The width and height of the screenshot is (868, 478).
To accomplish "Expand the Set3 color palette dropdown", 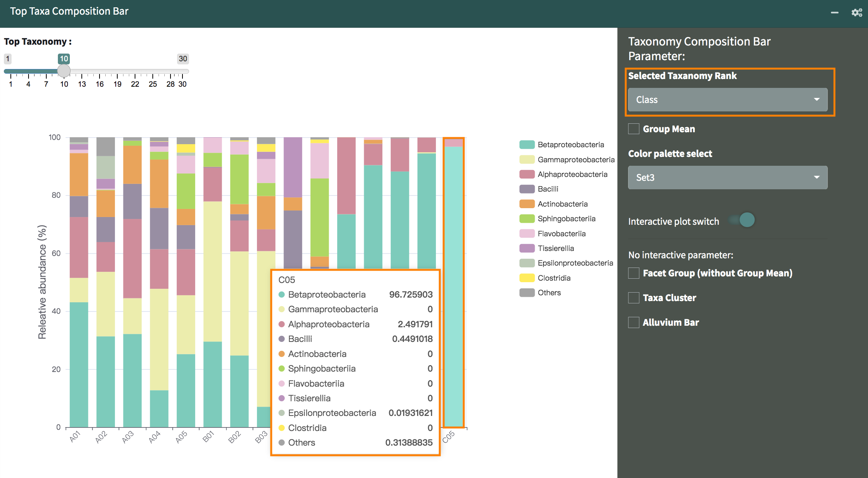I will point(728,177).
